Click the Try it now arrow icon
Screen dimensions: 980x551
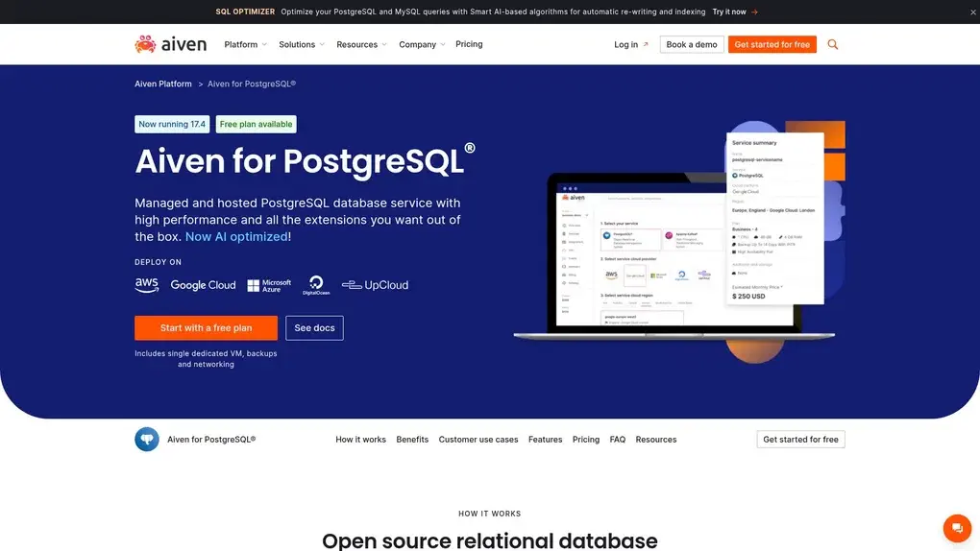coord(754,12)
